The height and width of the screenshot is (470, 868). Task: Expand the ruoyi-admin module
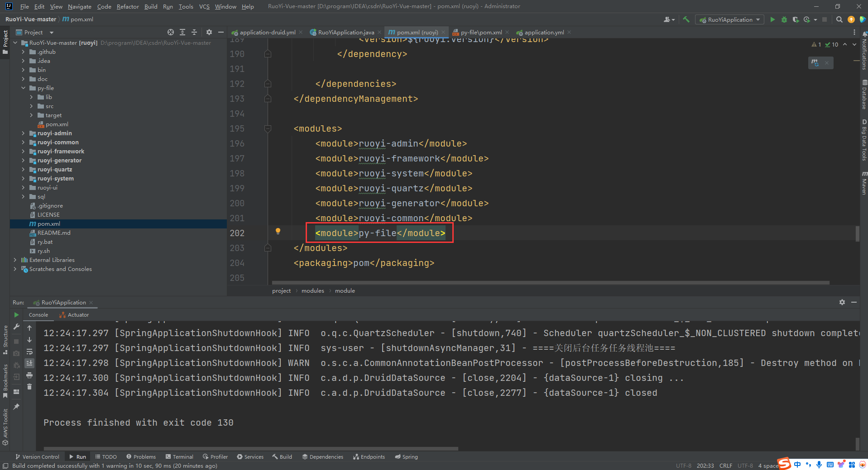[x=23, y=133]
